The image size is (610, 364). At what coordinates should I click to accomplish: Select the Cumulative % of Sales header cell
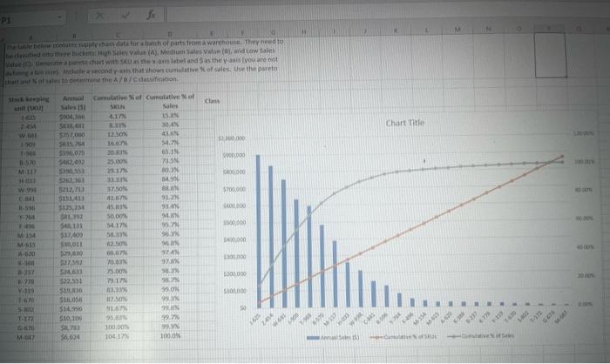tap(170, 101)
